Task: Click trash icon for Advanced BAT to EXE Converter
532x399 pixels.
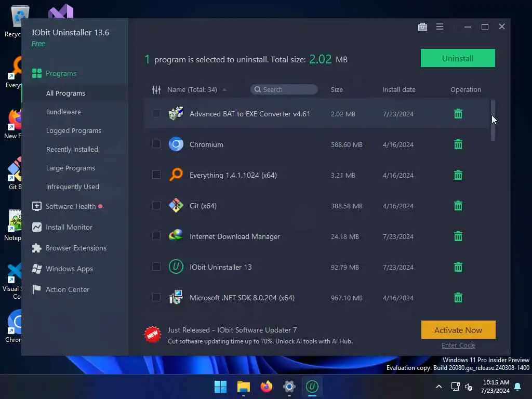Action: pos(458,114)
